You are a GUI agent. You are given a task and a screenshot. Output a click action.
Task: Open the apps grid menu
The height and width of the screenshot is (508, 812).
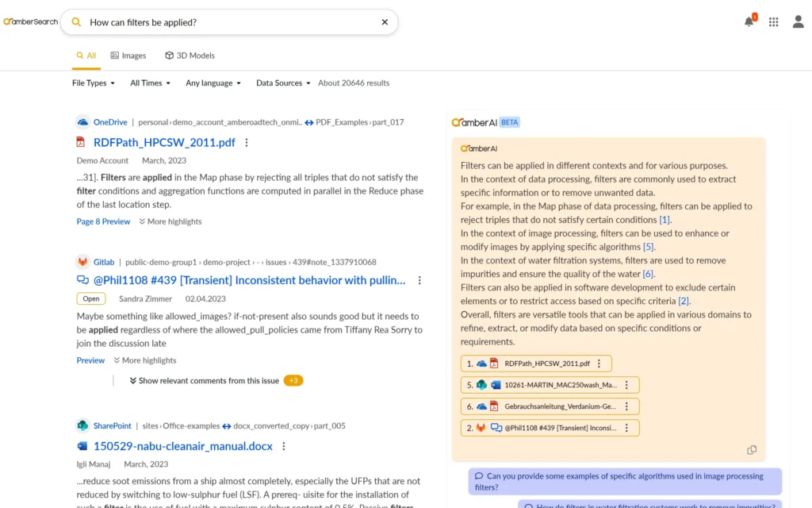click(773, 22)
